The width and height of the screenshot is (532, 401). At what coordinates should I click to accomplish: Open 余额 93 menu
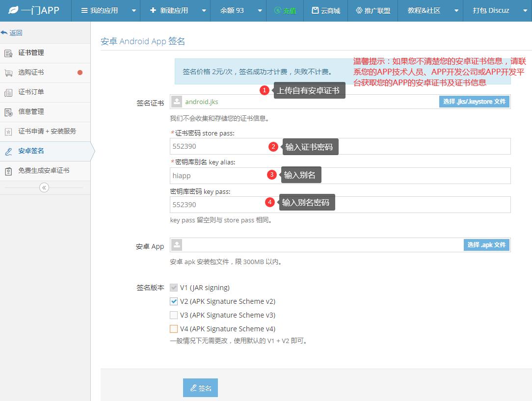239,10
